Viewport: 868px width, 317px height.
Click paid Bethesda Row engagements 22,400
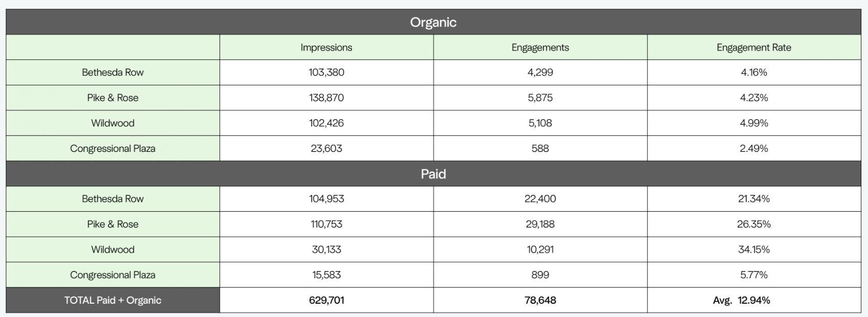[x=540, y=199]
